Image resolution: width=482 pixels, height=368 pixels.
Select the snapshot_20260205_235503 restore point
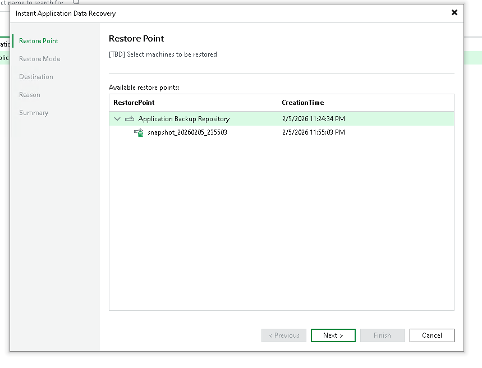282,133
